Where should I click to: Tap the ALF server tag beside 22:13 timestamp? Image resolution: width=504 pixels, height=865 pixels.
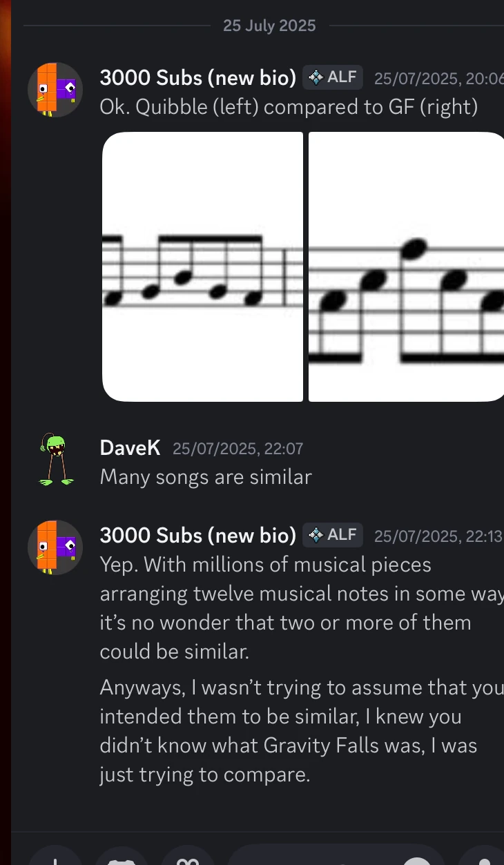[x=333, y=535]
